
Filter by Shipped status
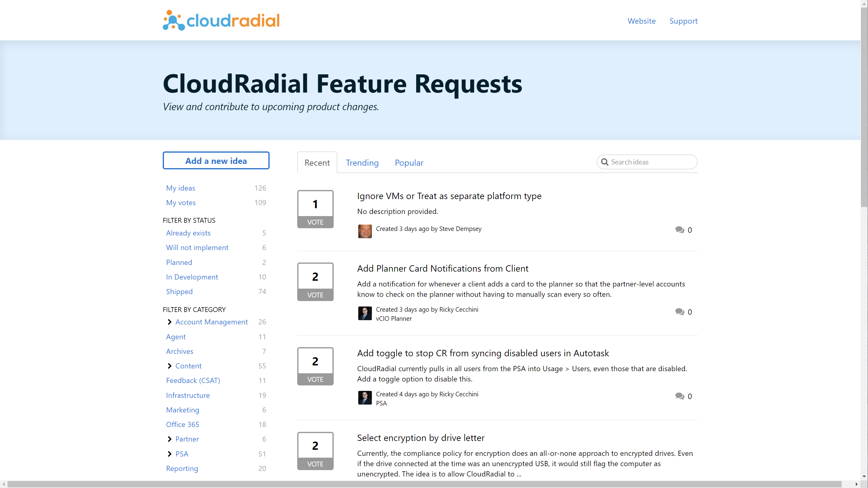179,291
